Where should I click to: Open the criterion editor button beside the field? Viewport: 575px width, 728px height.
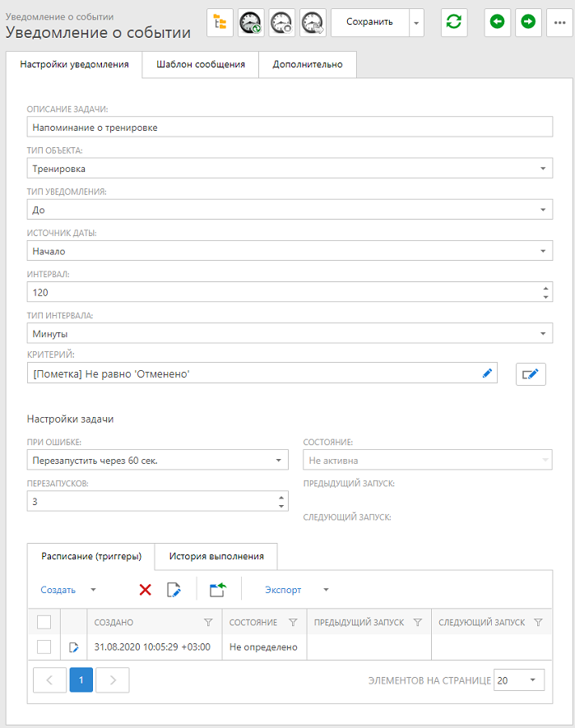coord(531,373)
